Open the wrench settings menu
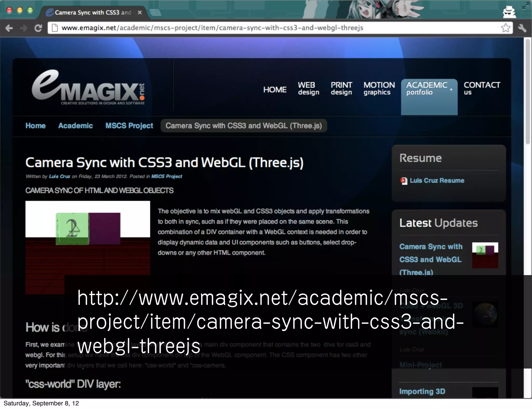 click(522, 28)
